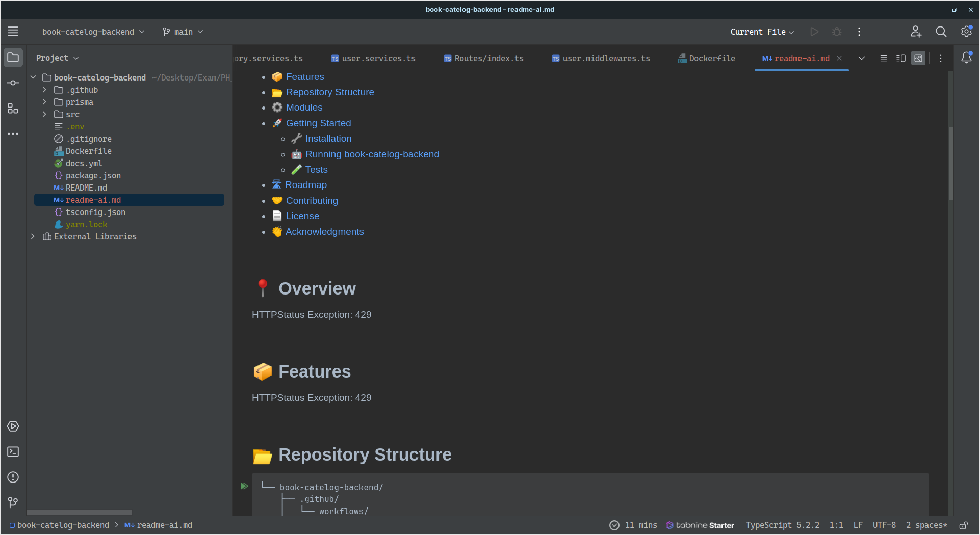Switch to Dockerfile tab
The image size is (980, 535).
click(x=706, y=58)
